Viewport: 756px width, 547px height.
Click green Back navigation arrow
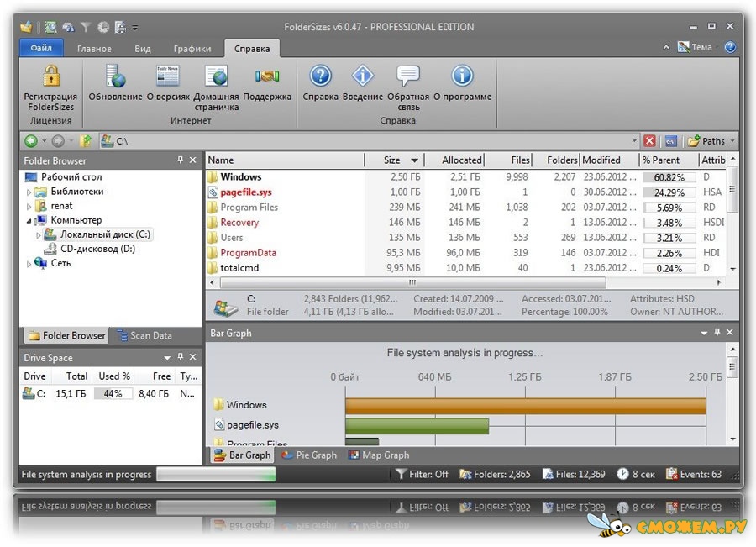[x=31, y=141]
